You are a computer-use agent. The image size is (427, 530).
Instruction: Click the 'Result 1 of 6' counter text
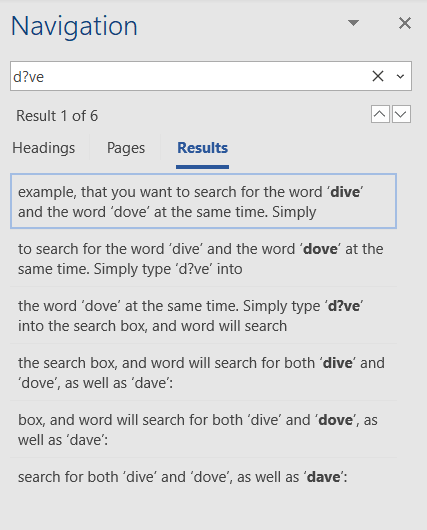click(x=57, y=116)
